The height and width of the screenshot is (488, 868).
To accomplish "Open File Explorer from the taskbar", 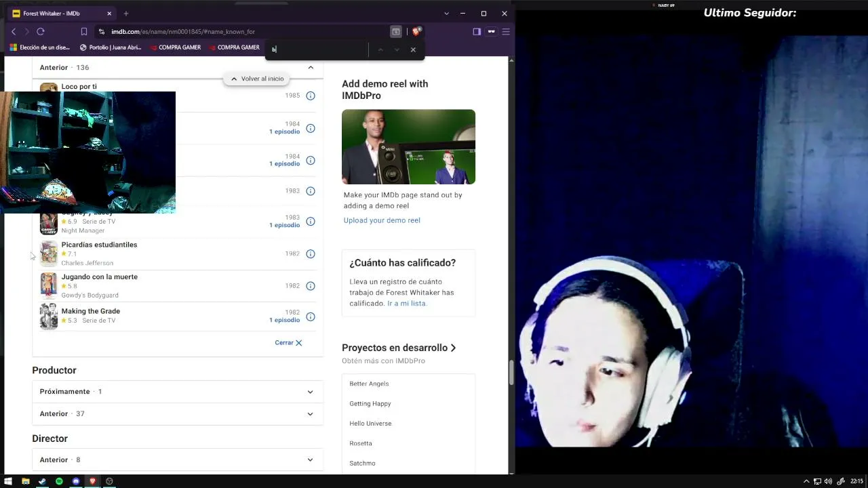I will tap(25, 481).
